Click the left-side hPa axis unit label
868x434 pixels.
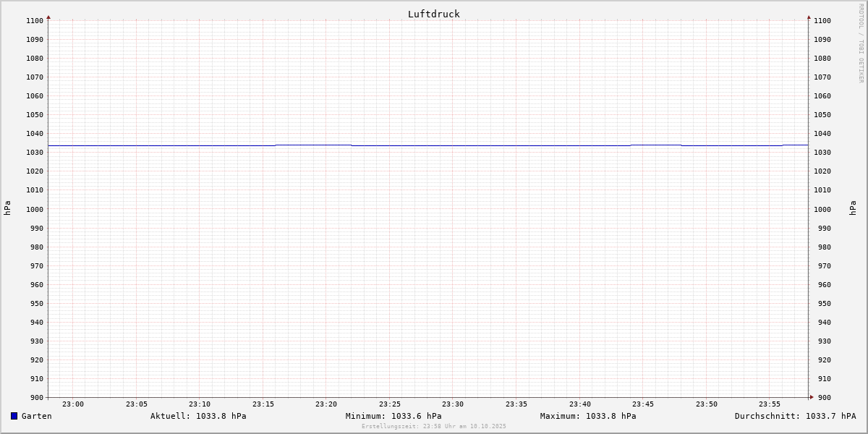[7, 208]
